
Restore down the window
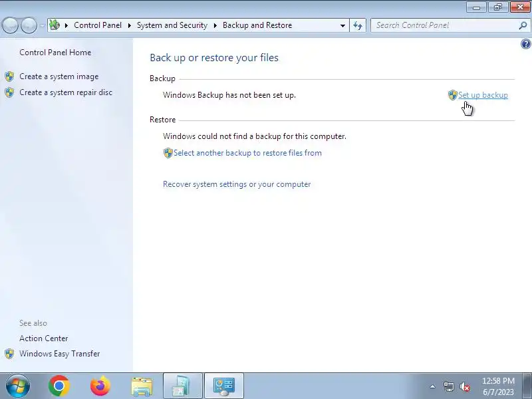pos(497,7)
